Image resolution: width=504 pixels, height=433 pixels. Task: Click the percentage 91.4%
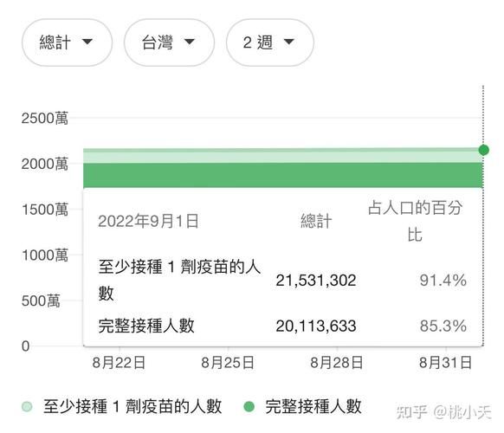point(443,281)
